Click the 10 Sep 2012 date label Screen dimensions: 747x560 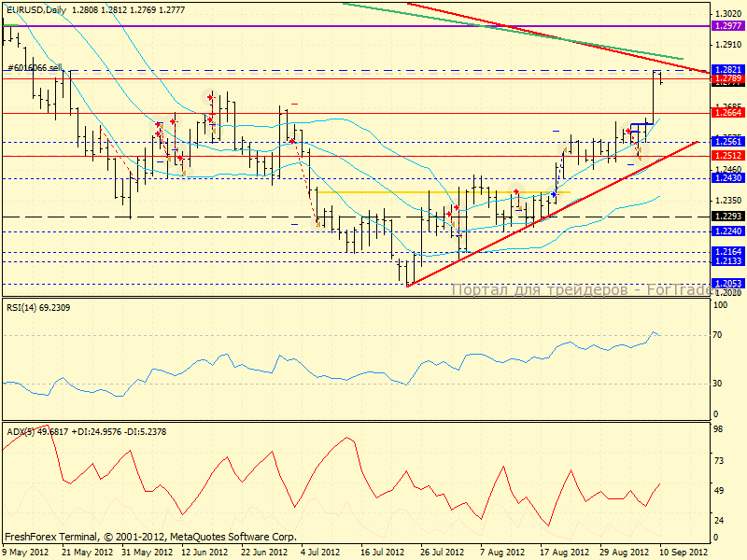[x=684, y=553]
